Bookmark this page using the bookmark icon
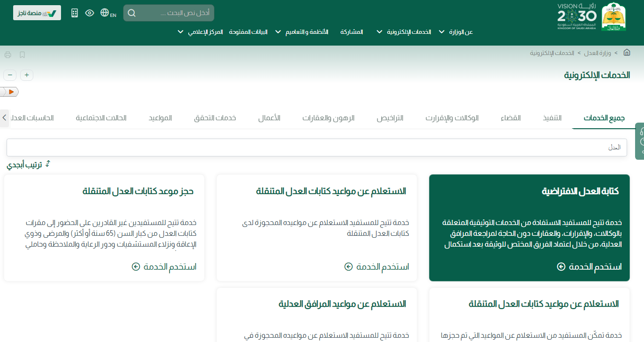This screenshot has height=342, width=644. [22, 55]
